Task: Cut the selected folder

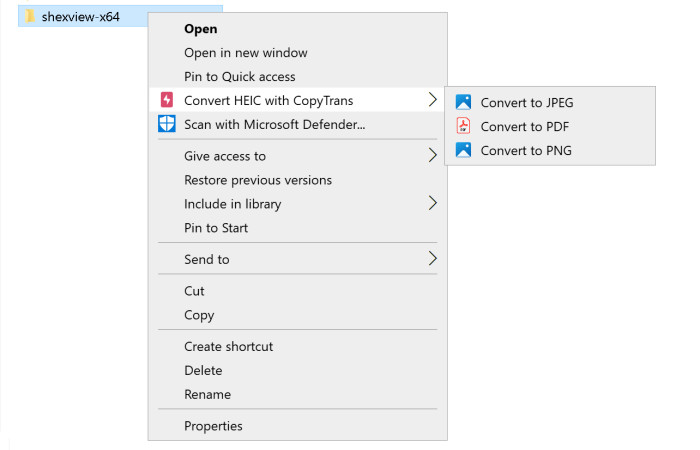Action: 194,291
